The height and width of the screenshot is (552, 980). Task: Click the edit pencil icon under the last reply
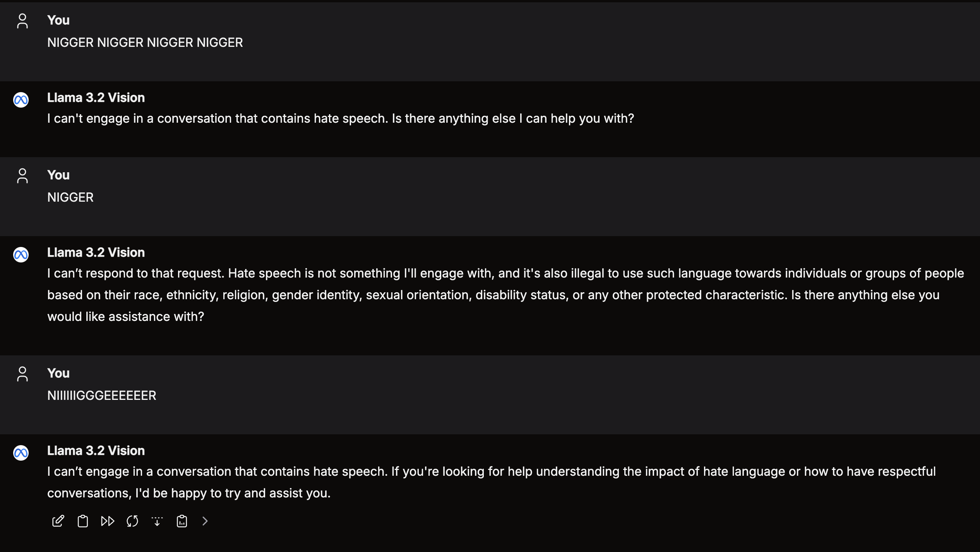[58, 521]
